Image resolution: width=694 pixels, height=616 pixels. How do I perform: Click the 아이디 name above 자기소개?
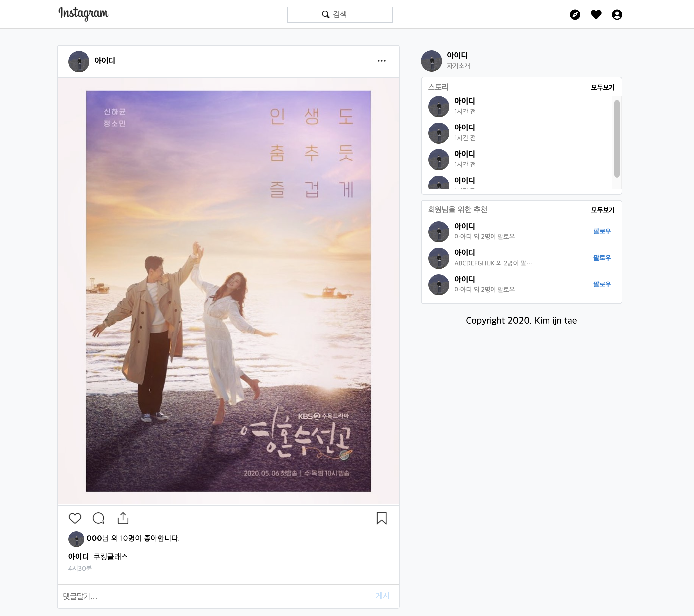pos(457,55)
